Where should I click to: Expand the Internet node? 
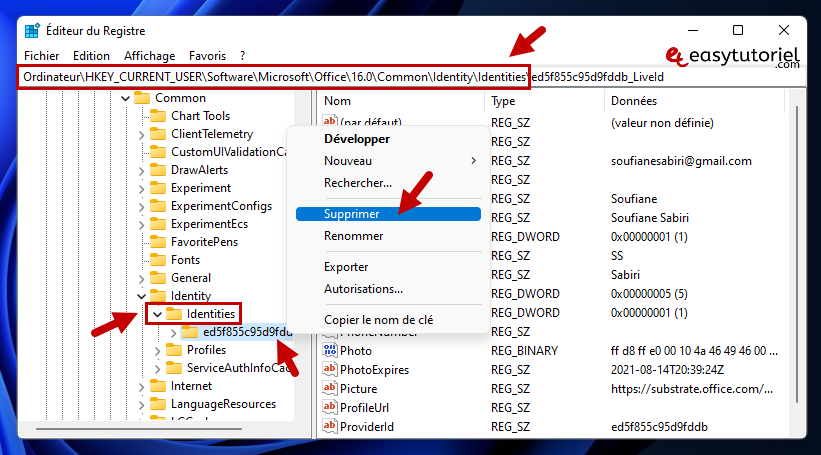tap(141, 387)
